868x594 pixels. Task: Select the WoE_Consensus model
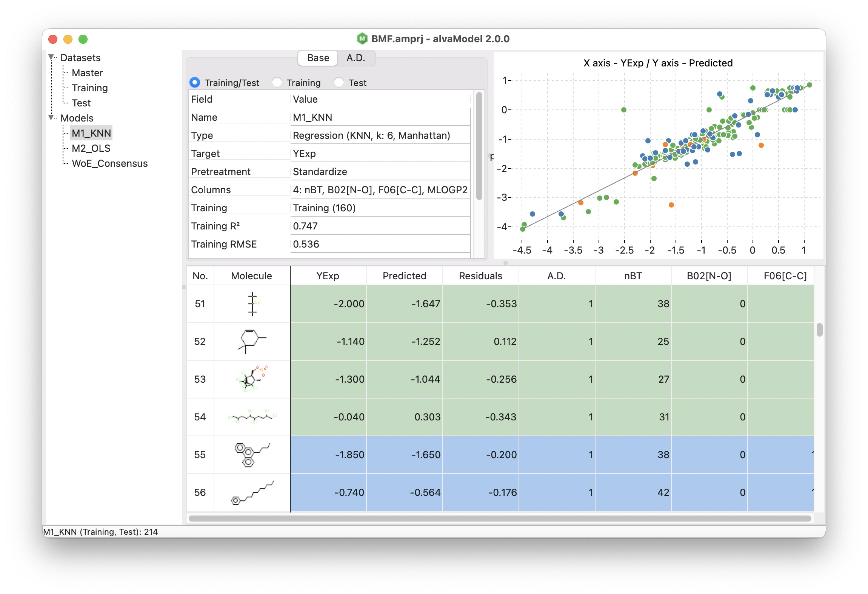tap(109, 163)
